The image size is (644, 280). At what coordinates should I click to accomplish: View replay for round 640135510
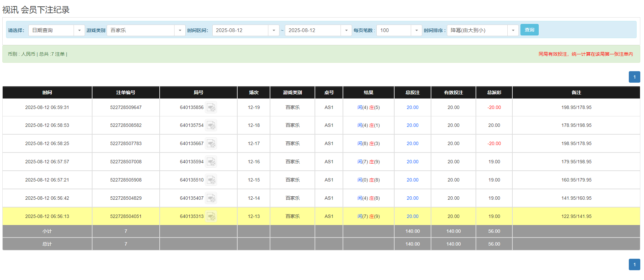coord(211,180)
